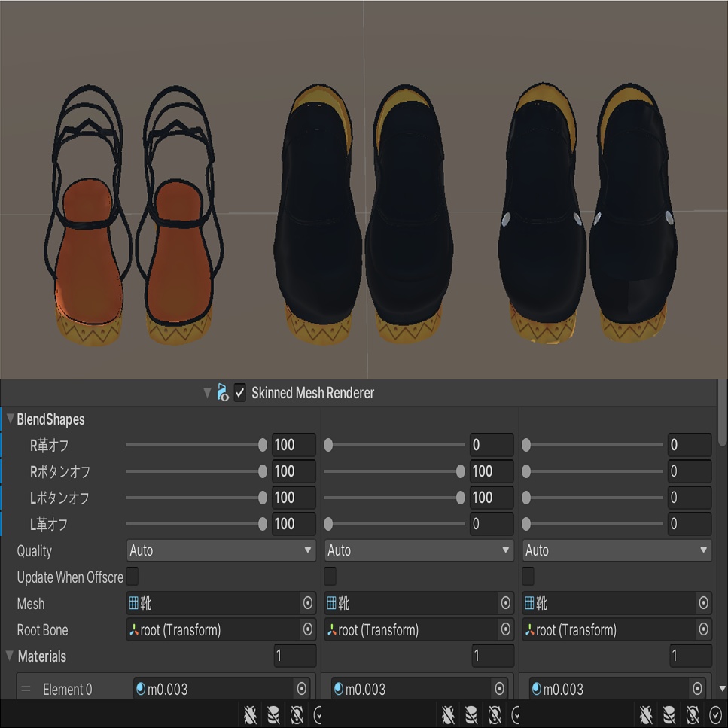Click the crossed-out cache server icon in the right column's status bar
728x728 pixels.
[x=669, y=715]
